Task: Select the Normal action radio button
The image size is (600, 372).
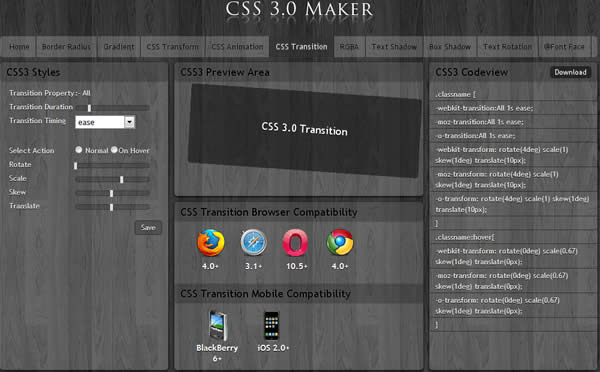Action: pos(79,150)
